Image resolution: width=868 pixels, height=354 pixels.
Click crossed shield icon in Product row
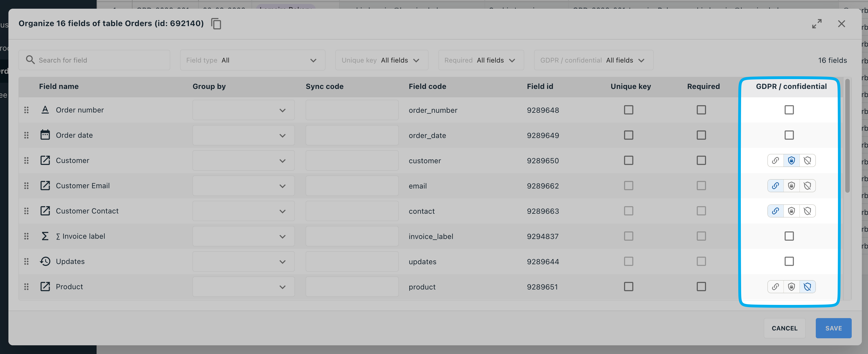807,287
